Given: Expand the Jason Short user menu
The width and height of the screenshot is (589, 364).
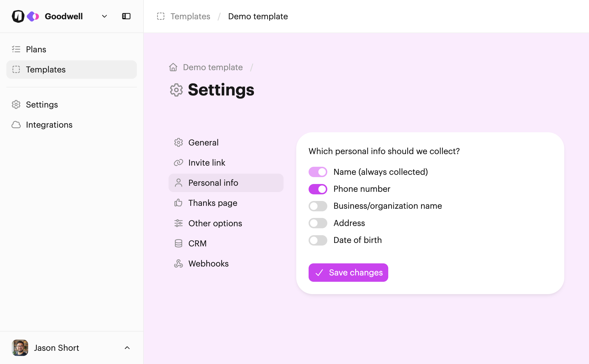Looking at the screenshot, I should pos(127,348).
